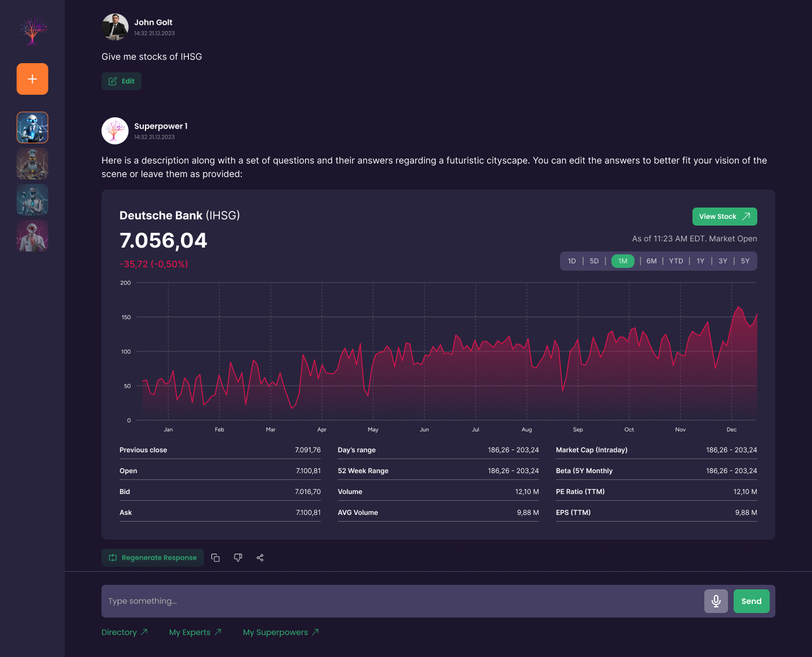Select the third robot avatar in sidebar
Screen dimensions: 812x657
point(32,200)
